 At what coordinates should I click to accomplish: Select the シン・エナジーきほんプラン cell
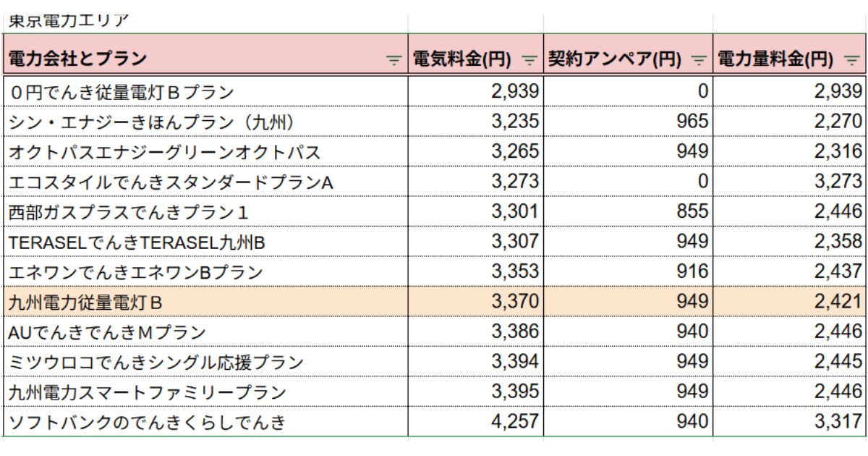[205, 122]
